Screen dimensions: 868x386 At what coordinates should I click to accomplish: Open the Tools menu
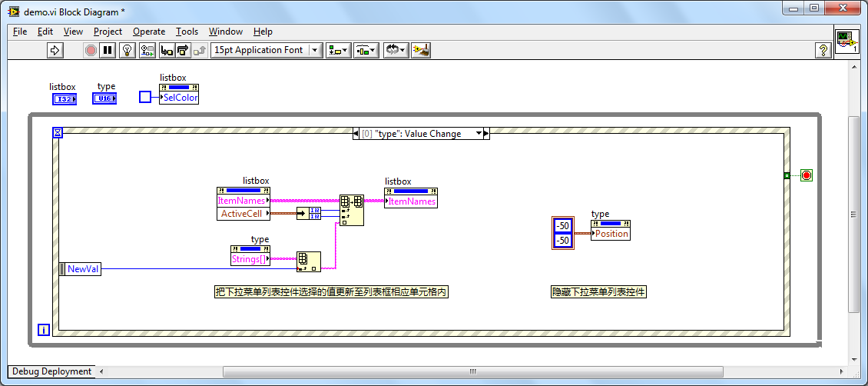click(187, 32)
